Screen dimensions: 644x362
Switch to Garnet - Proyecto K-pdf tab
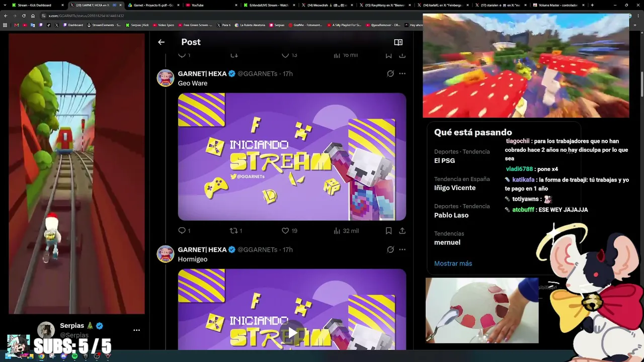(x=152, y=5)
